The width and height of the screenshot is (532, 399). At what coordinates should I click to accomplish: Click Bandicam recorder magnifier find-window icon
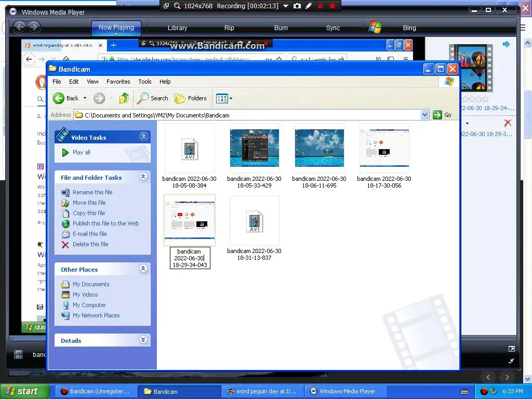177,6
